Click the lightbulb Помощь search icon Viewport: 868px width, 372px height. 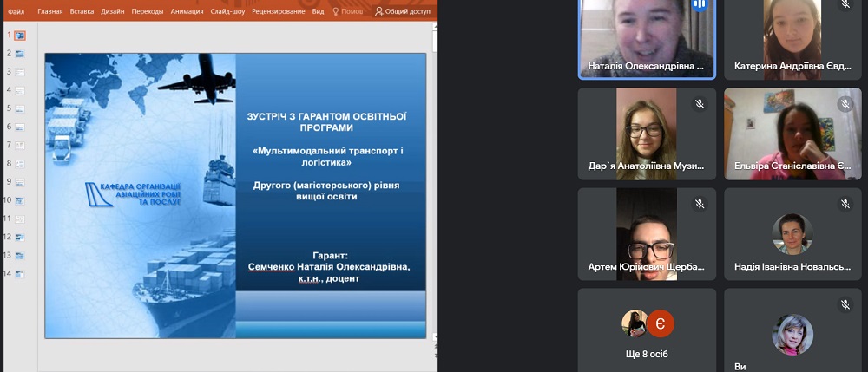tap(336, 12)
